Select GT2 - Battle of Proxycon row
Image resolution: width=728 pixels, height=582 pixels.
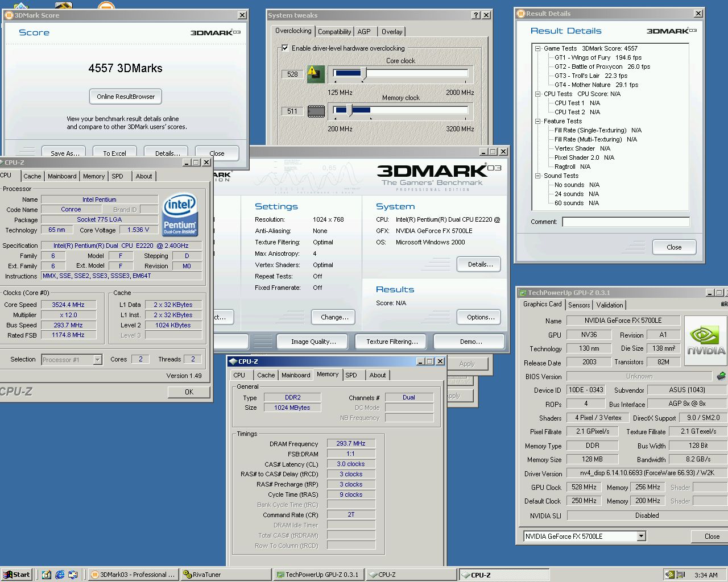[x=602, y=66]
